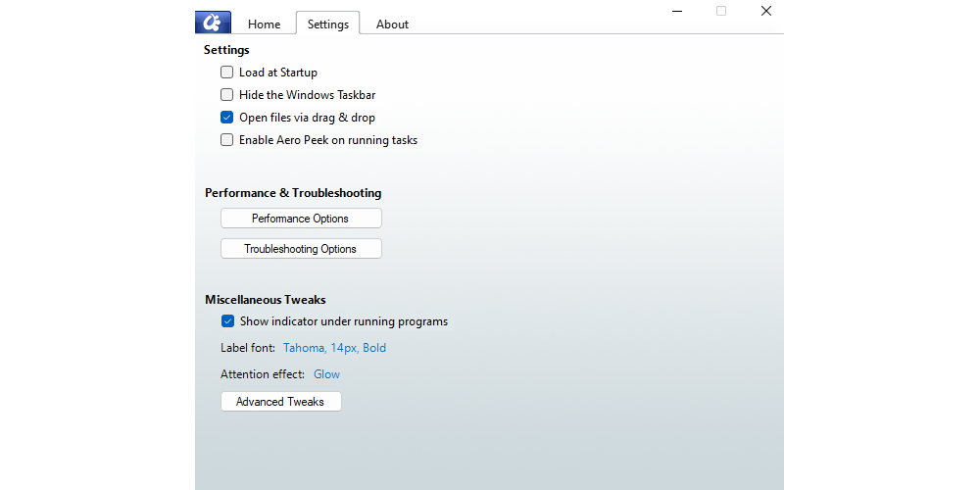Click the Label font: label

pyautogui.click(x=248, y=348)
